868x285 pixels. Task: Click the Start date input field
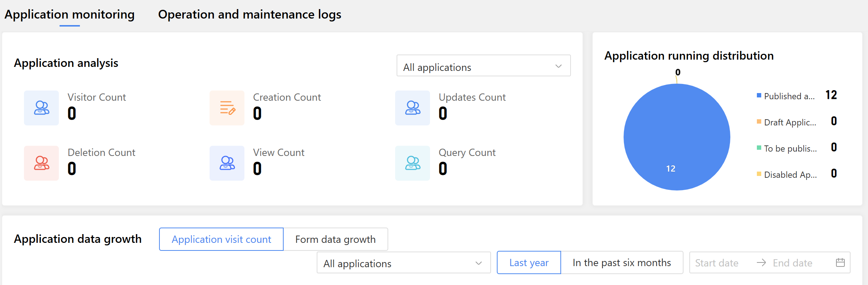(x=717, y=263)
